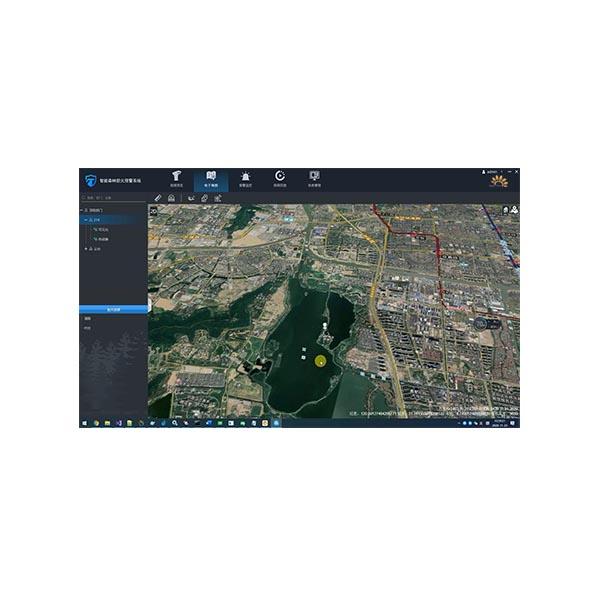Image resolution: width=600 pixels, height=600 pixels.
Task: Switch to the highlighted electronic map tab
Action: pos(211,179)
